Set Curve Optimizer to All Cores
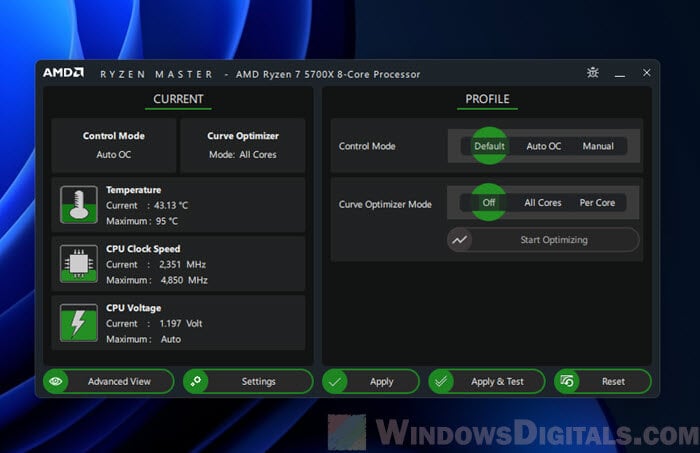The width and height of the screenshot is (700, 453). pos(543,203)
